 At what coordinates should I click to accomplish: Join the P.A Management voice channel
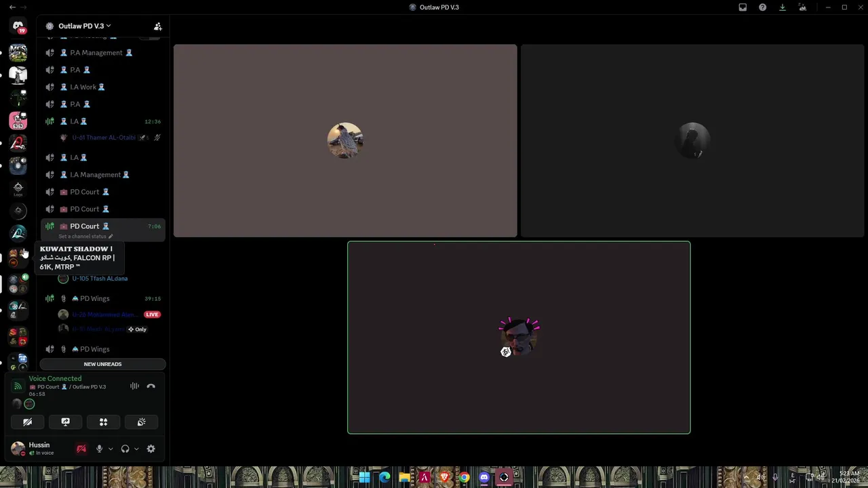[102, 53]
